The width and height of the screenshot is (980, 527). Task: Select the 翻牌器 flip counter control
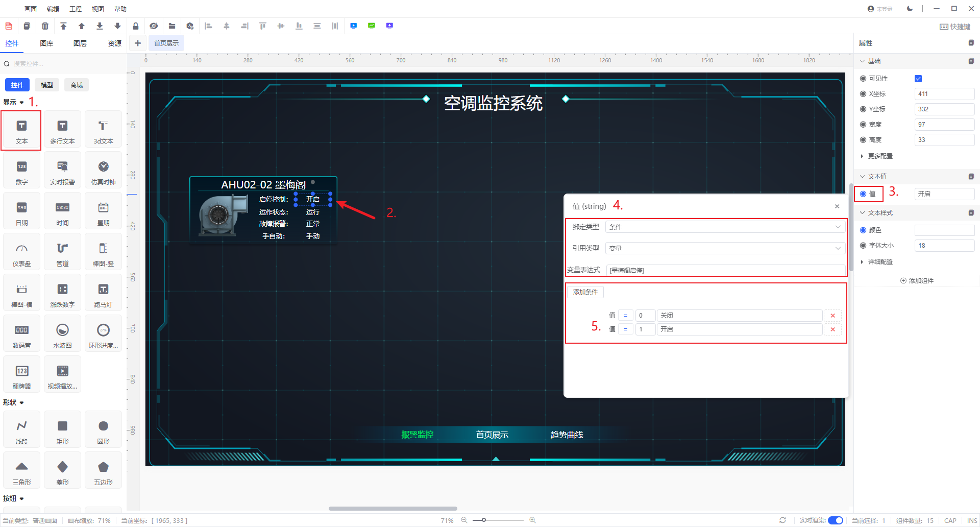21,376
